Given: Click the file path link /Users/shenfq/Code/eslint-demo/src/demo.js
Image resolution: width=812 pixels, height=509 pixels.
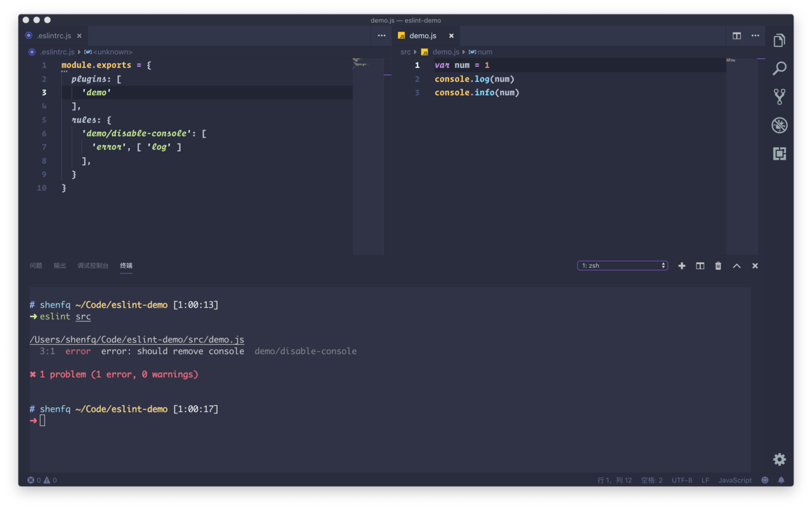Looking at the screenshot, I should coord(137,340).
